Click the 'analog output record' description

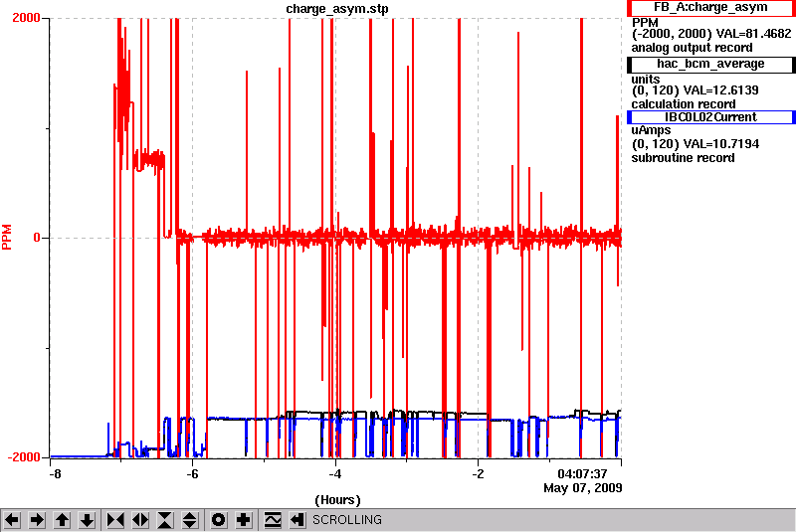point(692,48)
